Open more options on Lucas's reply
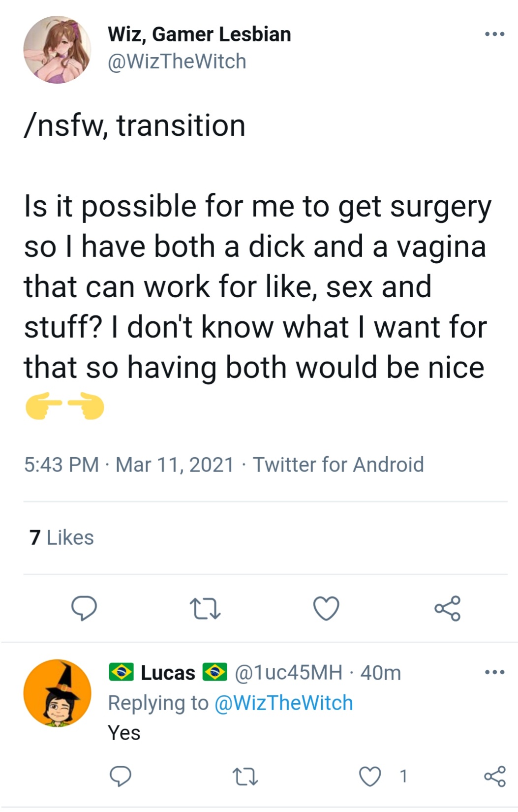Image resolution: width=518 pixels, height=812 pixels. [494, 672]
